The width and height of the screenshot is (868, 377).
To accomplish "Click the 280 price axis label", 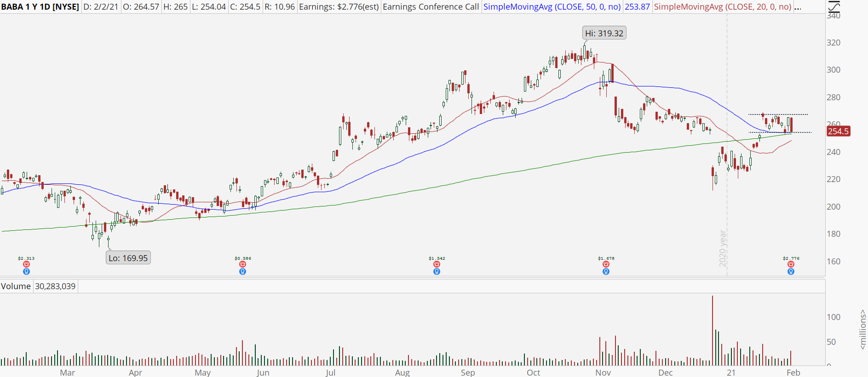I will [834, 97].
